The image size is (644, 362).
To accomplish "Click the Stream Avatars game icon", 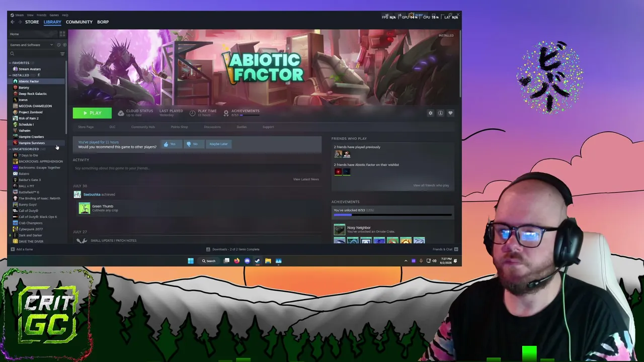I will [x=15, y=69].
